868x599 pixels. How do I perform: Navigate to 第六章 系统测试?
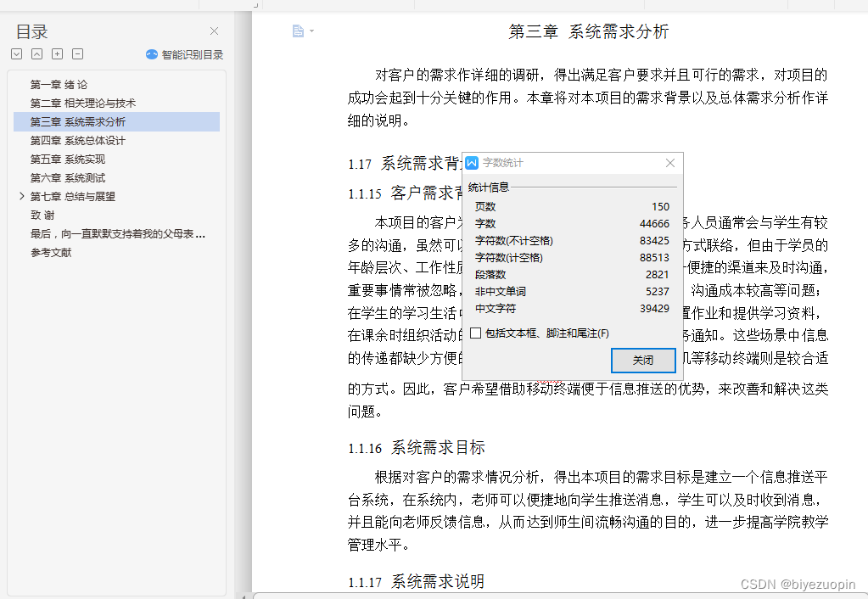(68, 177)
